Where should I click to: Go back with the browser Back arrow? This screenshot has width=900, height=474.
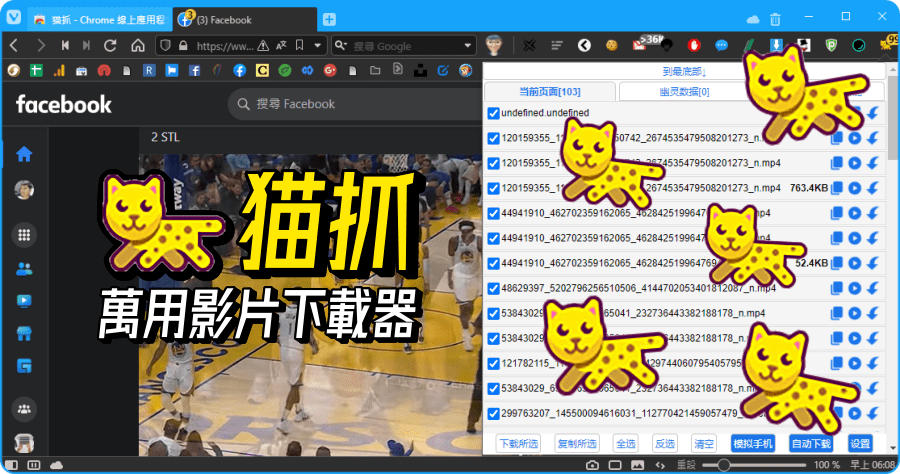click(x=15, y=45)
